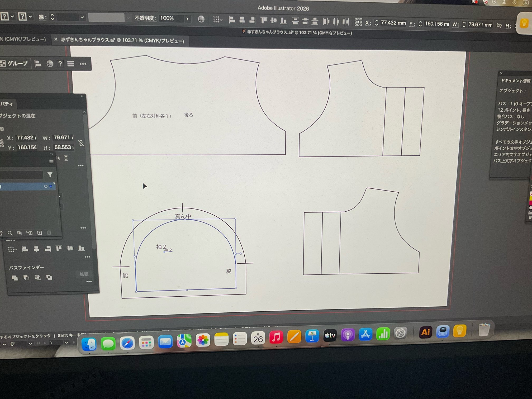Screen dimensions: 532x399
Task: Click the Pathfinder exclude icon
Action: (x=49, y=277)
